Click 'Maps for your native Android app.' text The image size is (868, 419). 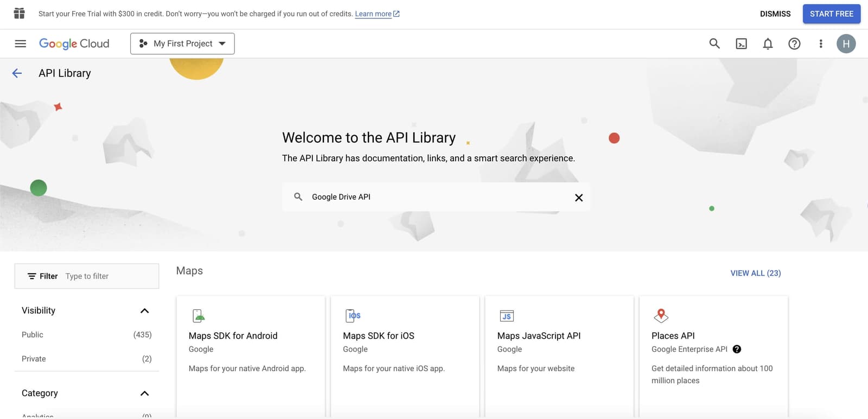(247, 369)
